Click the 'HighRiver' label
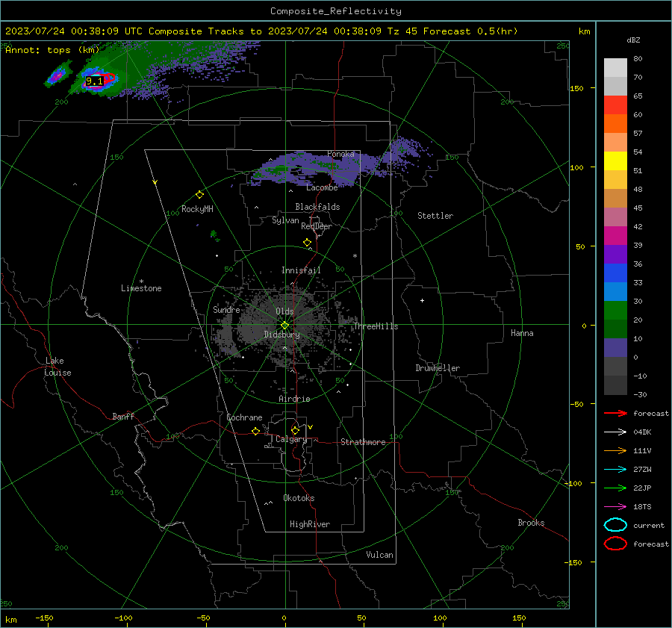672x628 pixels. (310, 524)
